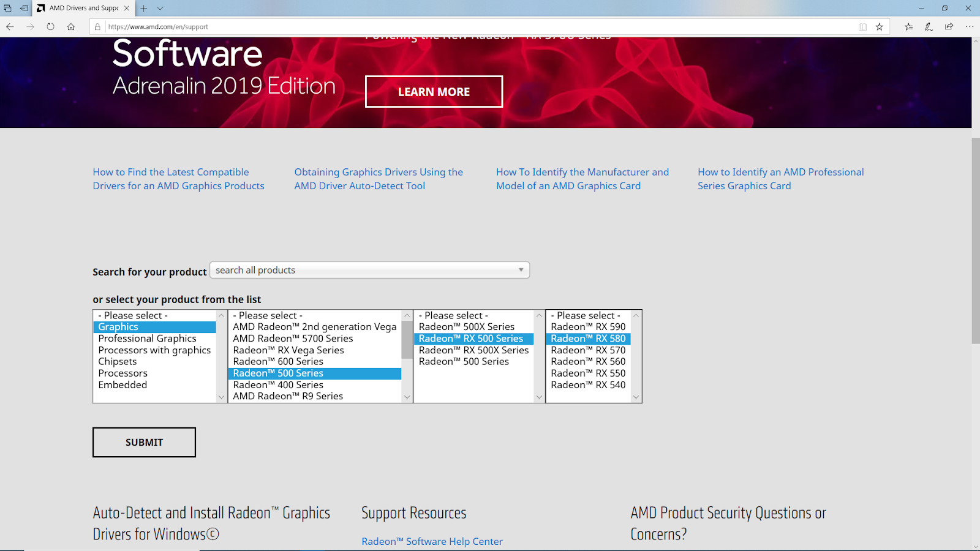Click the LEARN MORE banner button
Viewport: 980px width, 551px height.
[434, 92]
